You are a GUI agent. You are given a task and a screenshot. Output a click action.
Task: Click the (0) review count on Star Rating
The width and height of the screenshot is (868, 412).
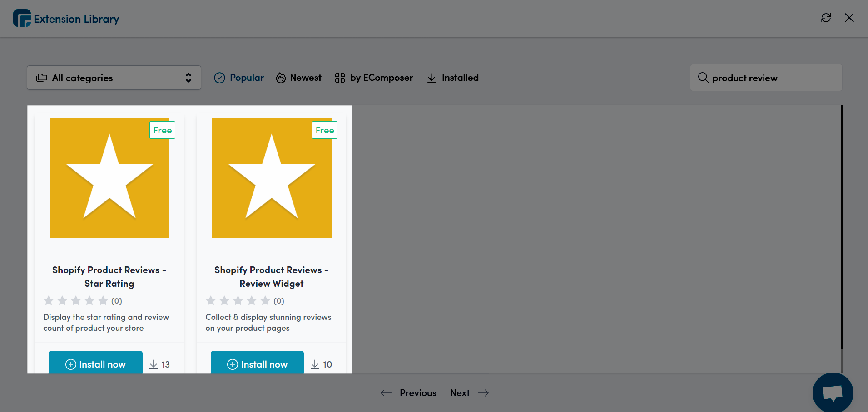(x=117, y=301)
